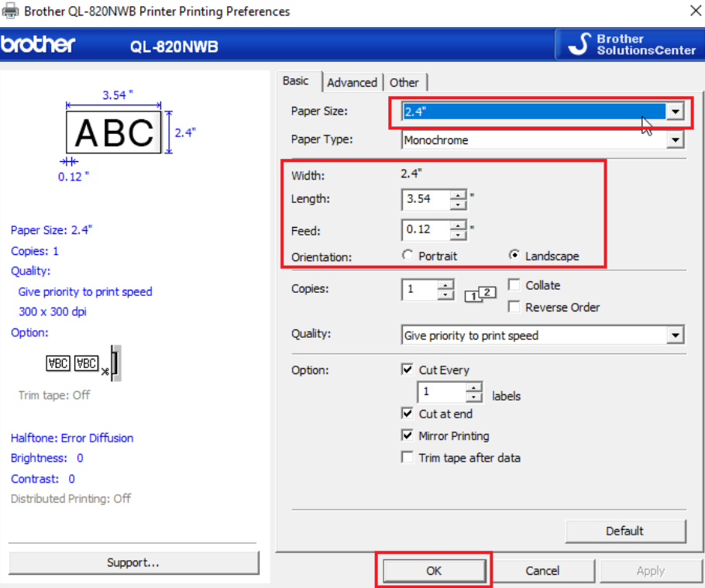Select Portrait orientation
705x588 pixels.
tap(408, 256)
